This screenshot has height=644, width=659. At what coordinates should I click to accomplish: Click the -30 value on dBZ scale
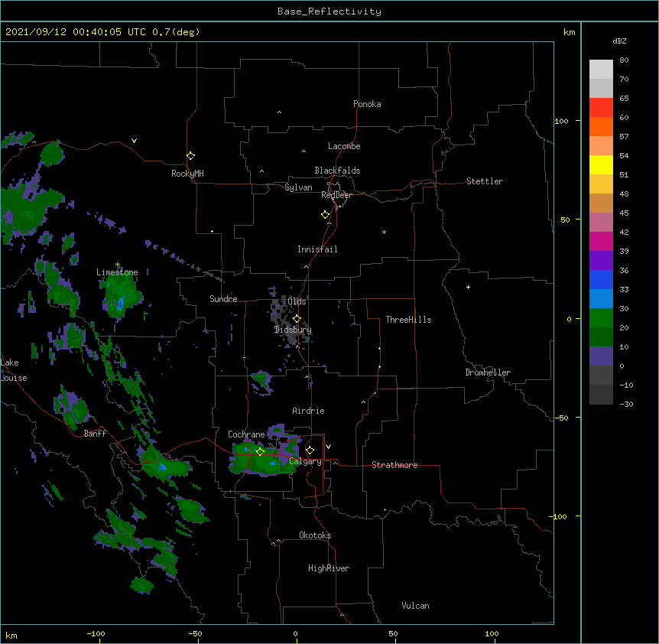(x=626, y=404)
